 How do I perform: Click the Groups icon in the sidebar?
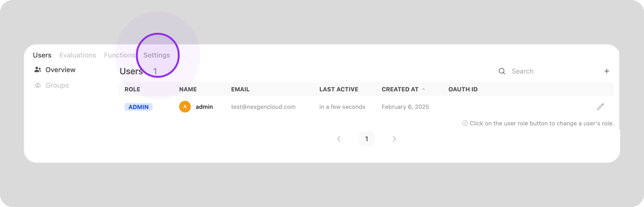pyautogui.click(x=38, y=85)
